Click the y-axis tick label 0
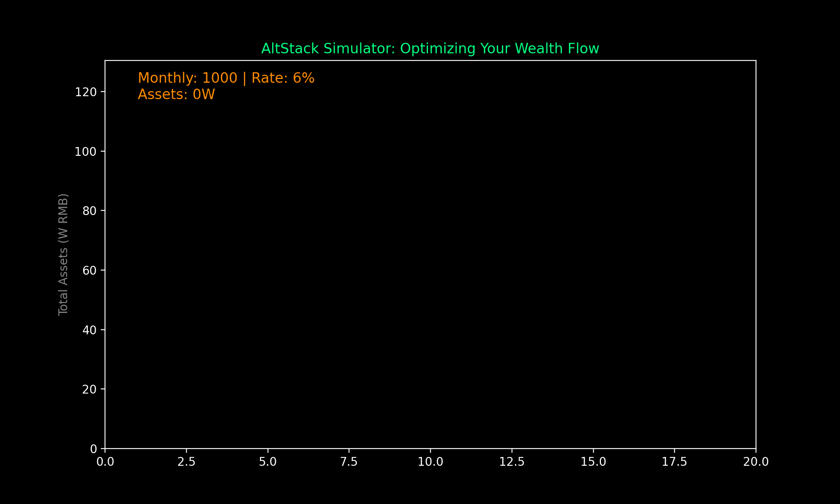Viewport: 840px width, 504px height. click(x=93, y=449)
